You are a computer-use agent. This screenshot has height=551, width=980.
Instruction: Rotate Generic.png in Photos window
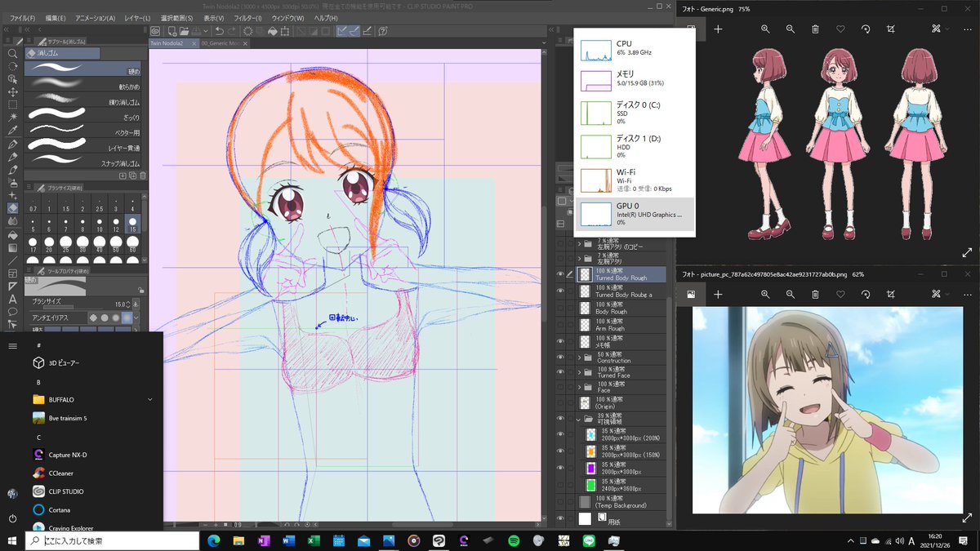click(x=866, y=29)
